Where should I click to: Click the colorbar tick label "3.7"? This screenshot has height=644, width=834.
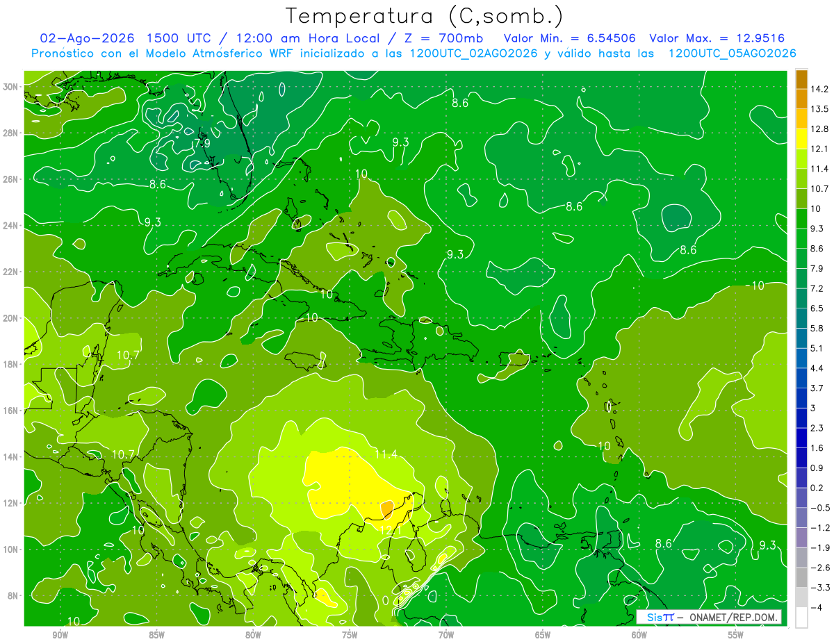[x=817, y=388]
